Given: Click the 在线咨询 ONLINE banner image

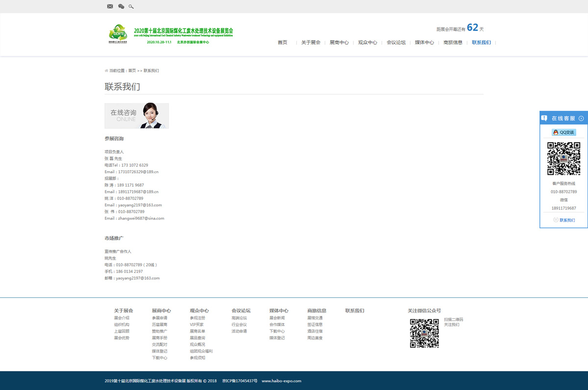Looking at the screenshot, I should tap(137, 116).
